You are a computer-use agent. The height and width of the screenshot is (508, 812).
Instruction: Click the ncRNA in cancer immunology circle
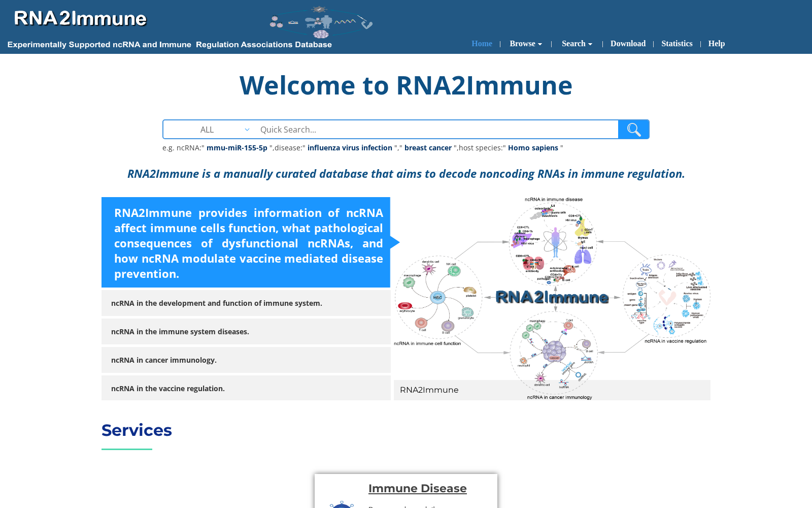point(554,353)
